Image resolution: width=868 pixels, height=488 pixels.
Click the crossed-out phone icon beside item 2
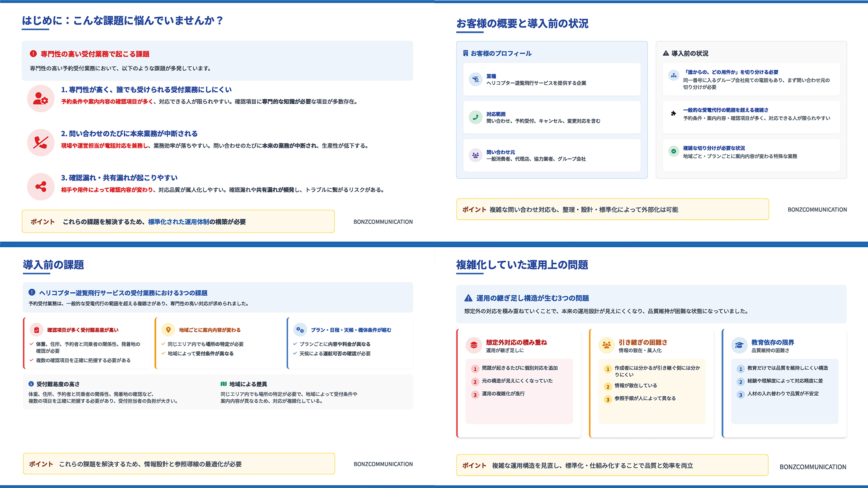(x=41, y=142)
